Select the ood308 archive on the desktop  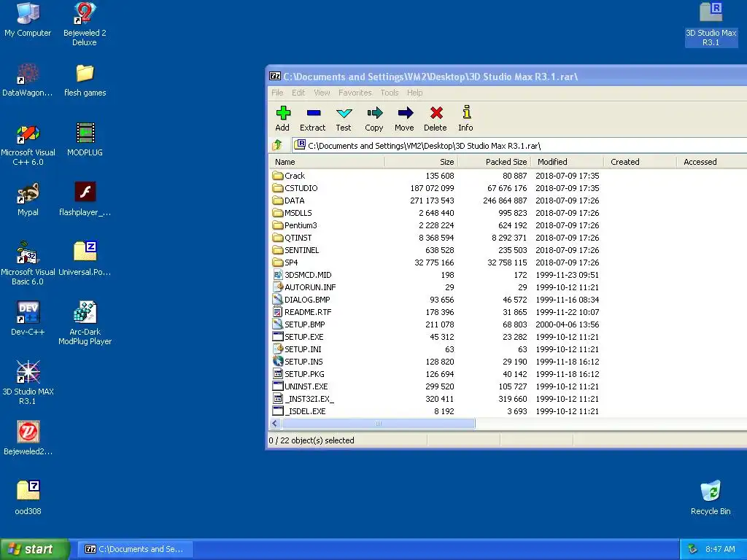28,498
